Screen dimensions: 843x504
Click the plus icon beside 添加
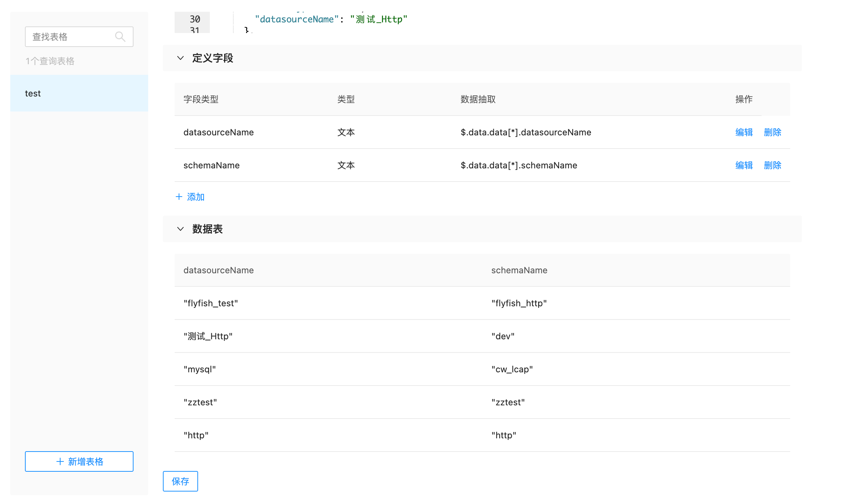(x=179, y=197)
